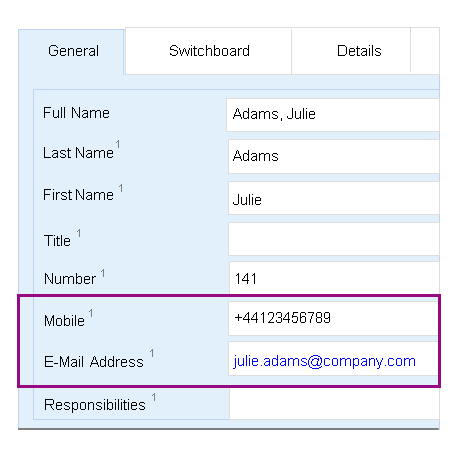Switch to the General tab

[71, 52]
